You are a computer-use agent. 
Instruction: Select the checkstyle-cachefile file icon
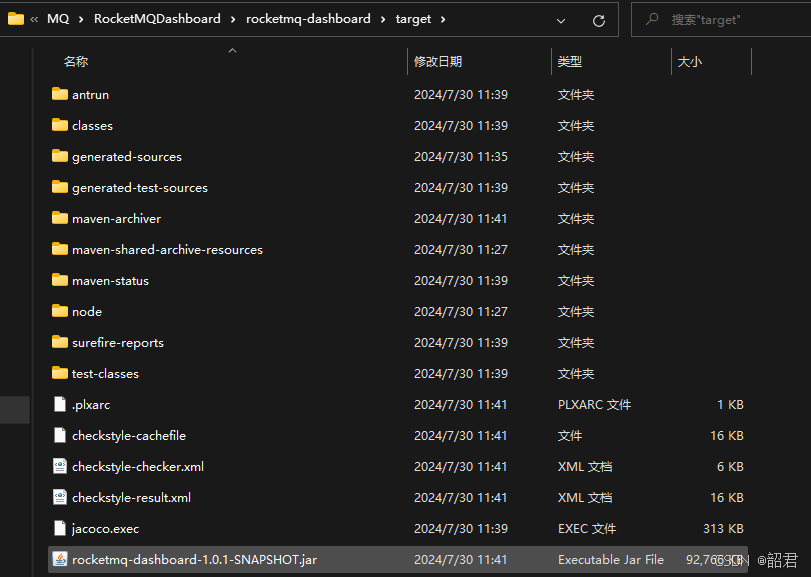pyautogui.click(x=60, y=435)
